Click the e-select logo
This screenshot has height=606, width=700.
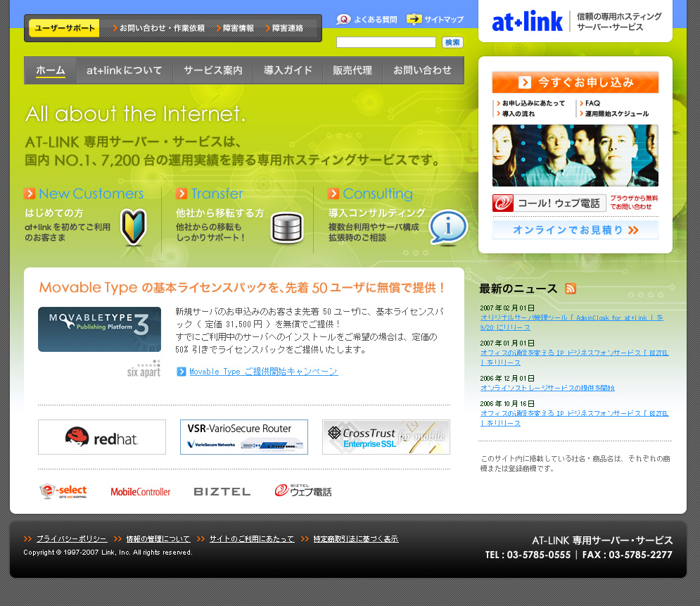coord(63,491)
